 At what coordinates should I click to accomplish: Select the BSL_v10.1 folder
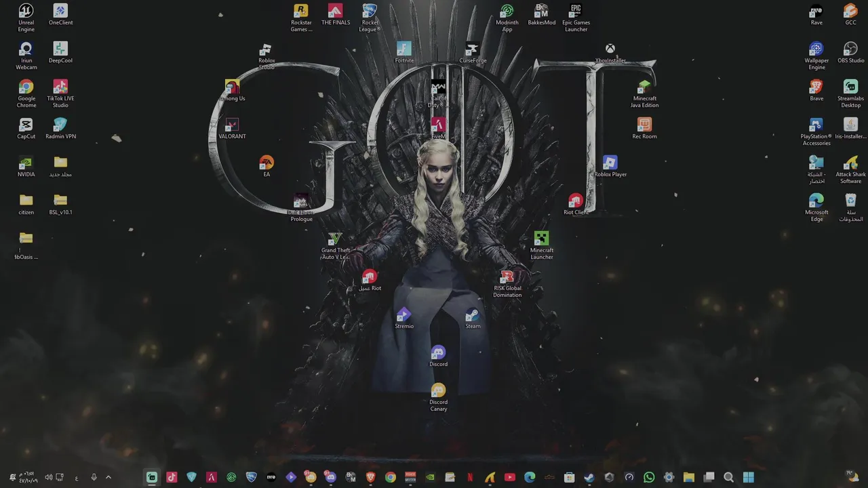[60, 204]
